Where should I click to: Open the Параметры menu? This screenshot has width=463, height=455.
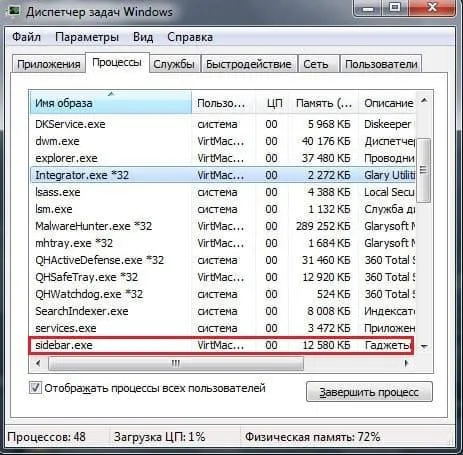tap(87, 37)
